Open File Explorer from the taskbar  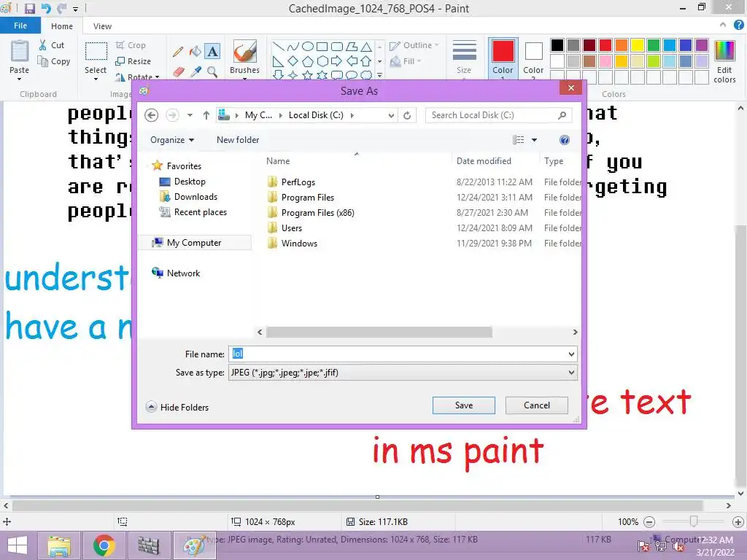(59, 545)
